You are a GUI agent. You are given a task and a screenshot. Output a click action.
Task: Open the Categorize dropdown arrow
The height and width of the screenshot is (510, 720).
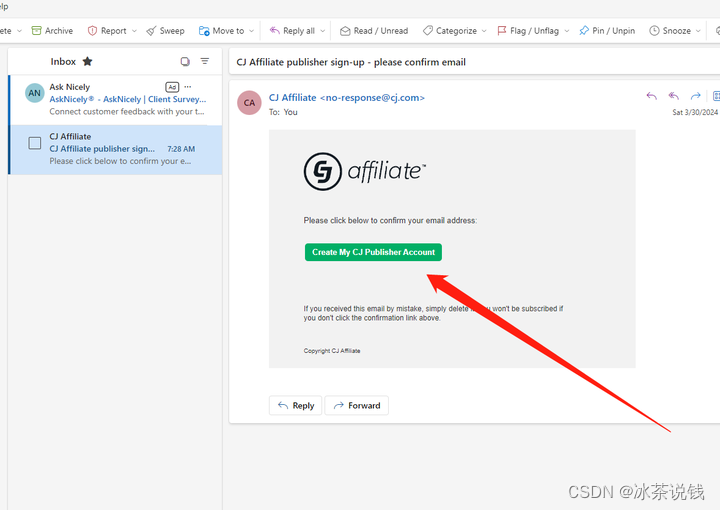[484, 31]
